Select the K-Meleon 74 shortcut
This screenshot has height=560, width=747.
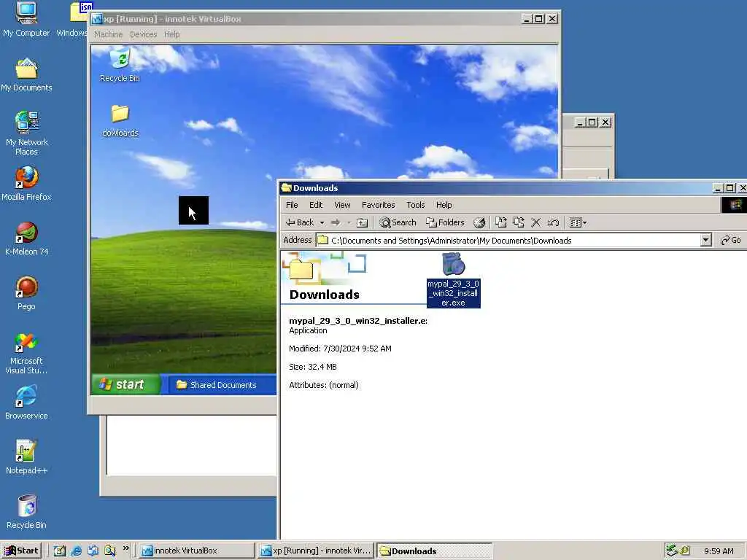(x=26, y=238)
